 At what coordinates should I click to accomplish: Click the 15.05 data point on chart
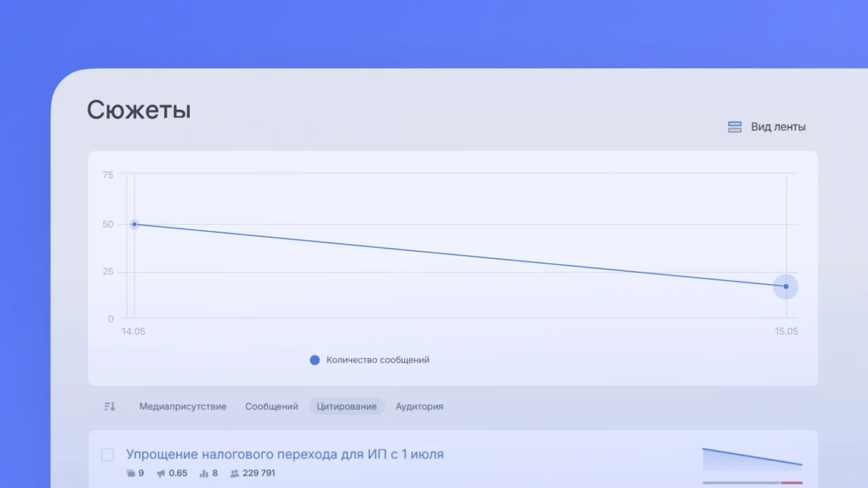click(x=786, y=287)
